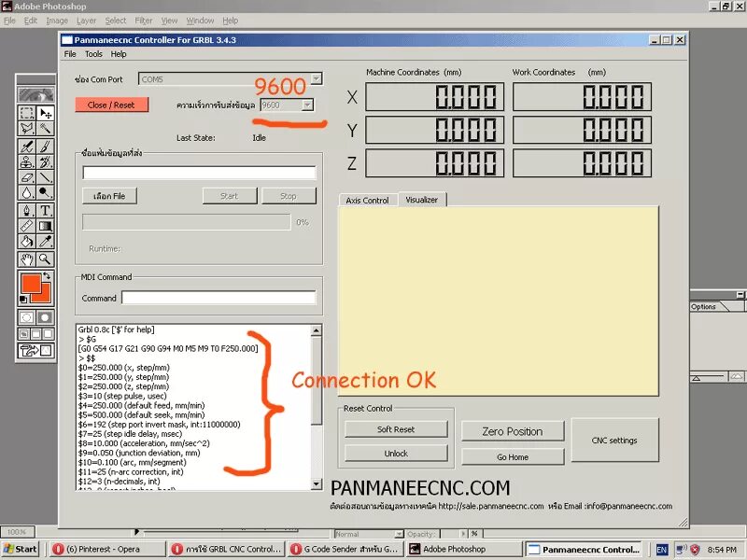Select the Hand tool
The image size is (747, 560).
pyautogui.click(x=27, y=259)
